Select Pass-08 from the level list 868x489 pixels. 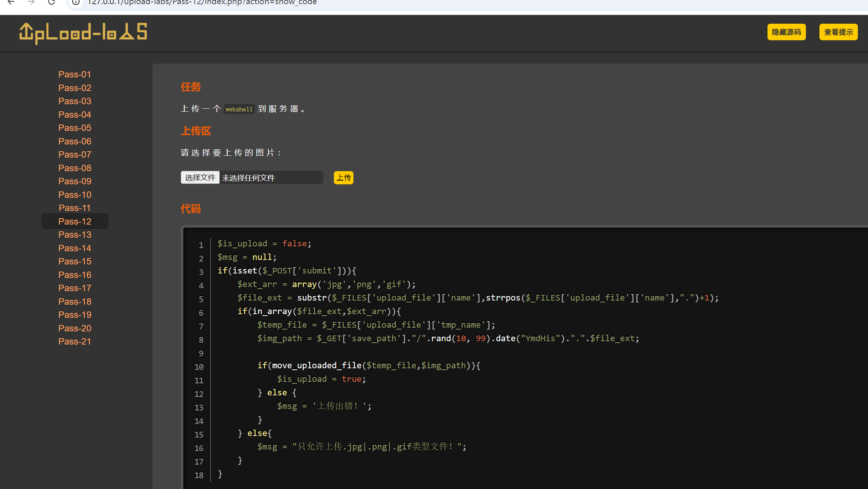[x=75, y=168]
